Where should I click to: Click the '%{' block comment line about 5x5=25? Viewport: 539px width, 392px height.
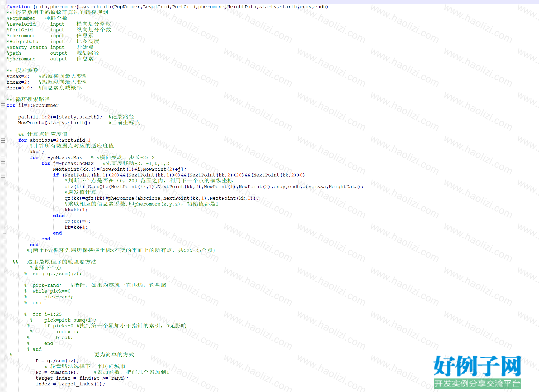121,250
